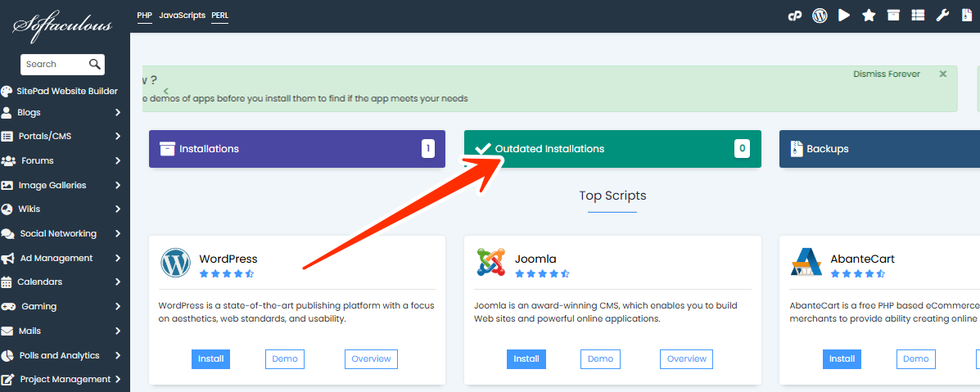Screen dimensions: 980x392
Task: Expand the Mails category chevron
Action: (x=118, y=331)
